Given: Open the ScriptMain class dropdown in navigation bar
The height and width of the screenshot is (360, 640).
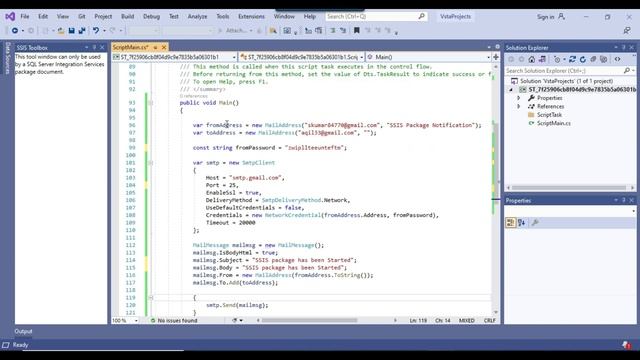Looking at the screenshot, I should pos(361,58).
